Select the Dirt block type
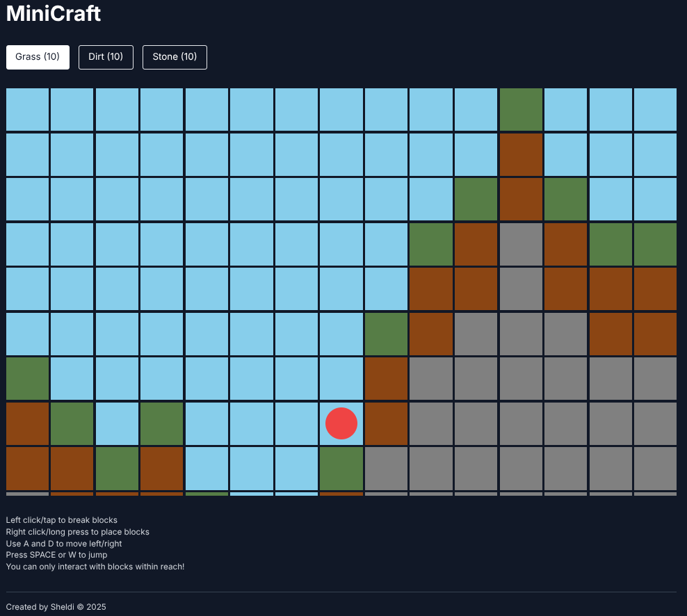Screen dimensions: 687x616 [x=106, y=57]
